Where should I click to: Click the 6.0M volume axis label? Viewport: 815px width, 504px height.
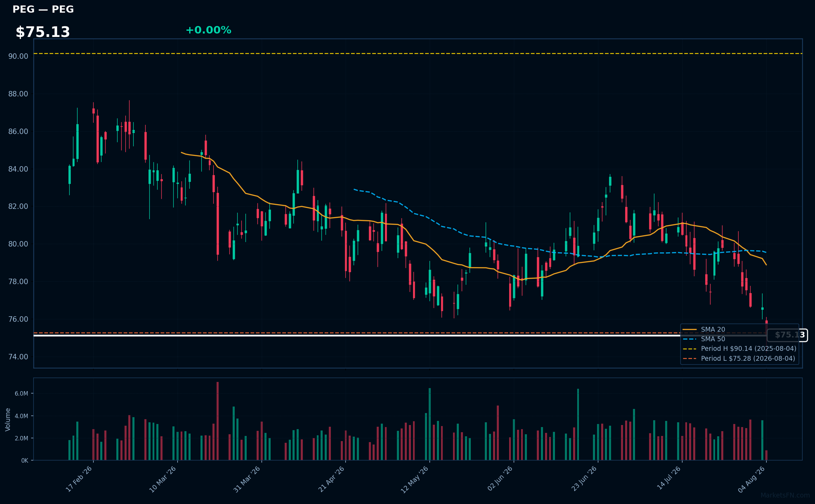click(21, 394)
